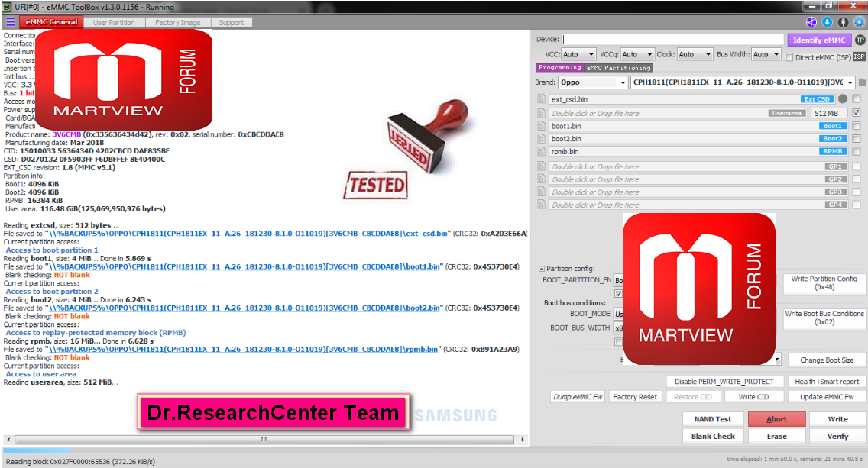
Task: Click the Change Boot Size button
Action: 827,360
